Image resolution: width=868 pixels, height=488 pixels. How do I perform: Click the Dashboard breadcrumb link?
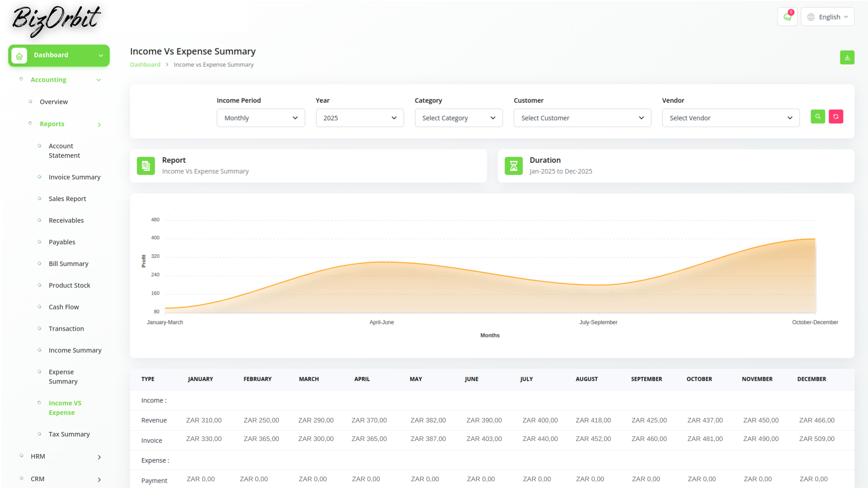[145, 65]
